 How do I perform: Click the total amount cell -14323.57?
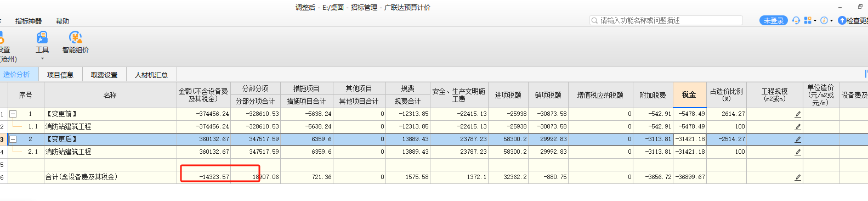click(x=204, y=177)
